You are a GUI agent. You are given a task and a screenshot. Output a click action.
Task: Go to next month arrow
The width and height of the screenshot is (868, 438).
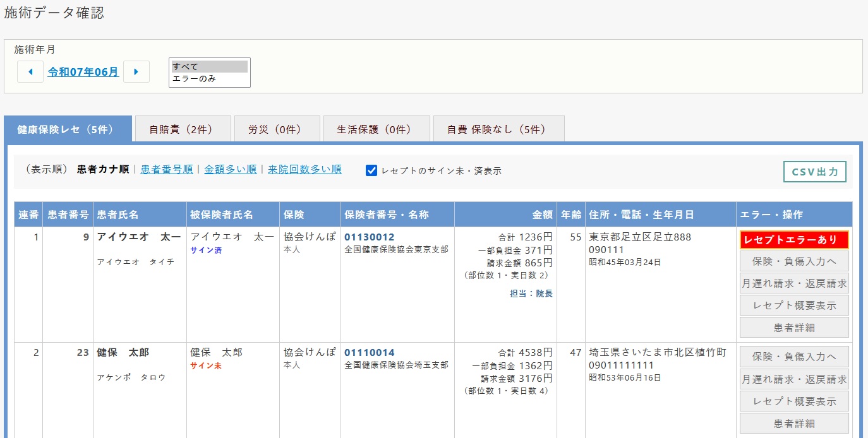pyautogui.click(x=136, y=72)
